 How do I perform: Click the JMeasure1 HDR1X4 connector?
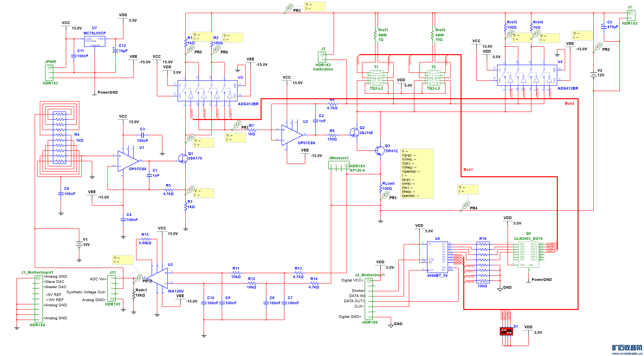tap(339, 165)
